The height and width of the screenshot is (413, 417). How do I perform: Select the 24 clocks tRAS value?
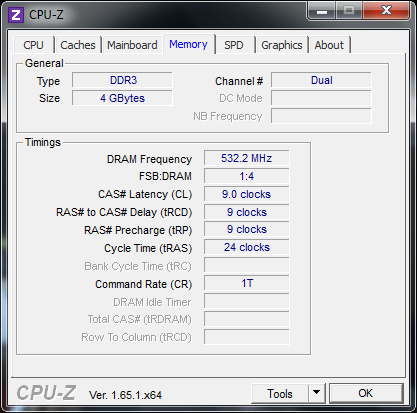coord(247,247)
